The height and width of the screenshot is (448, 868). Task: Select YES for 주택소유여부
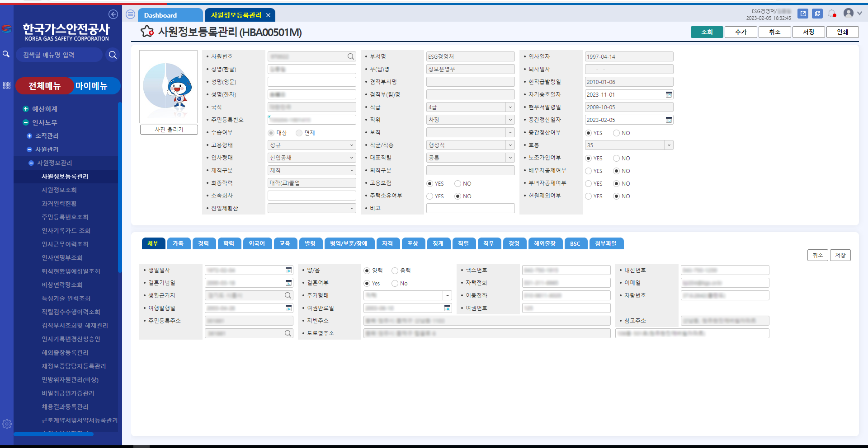point(430,196)
